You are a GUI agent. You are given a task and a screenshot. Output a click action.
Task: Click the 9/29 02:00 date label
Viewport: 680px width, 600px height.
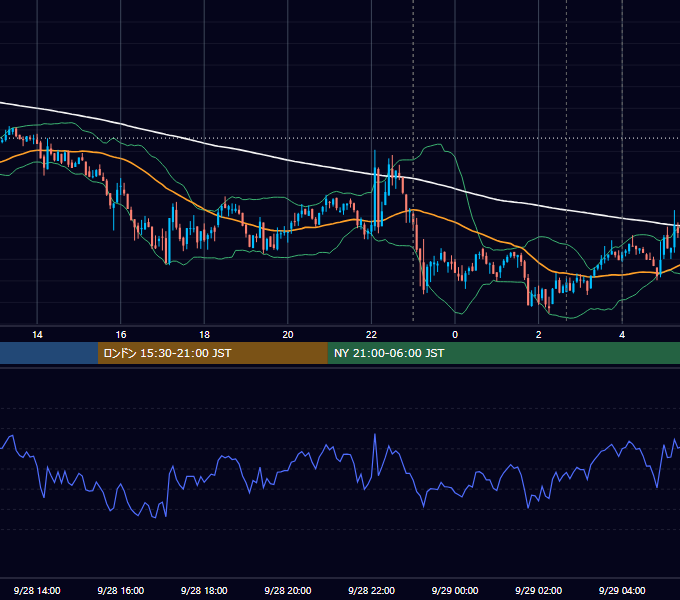point(538,590)
